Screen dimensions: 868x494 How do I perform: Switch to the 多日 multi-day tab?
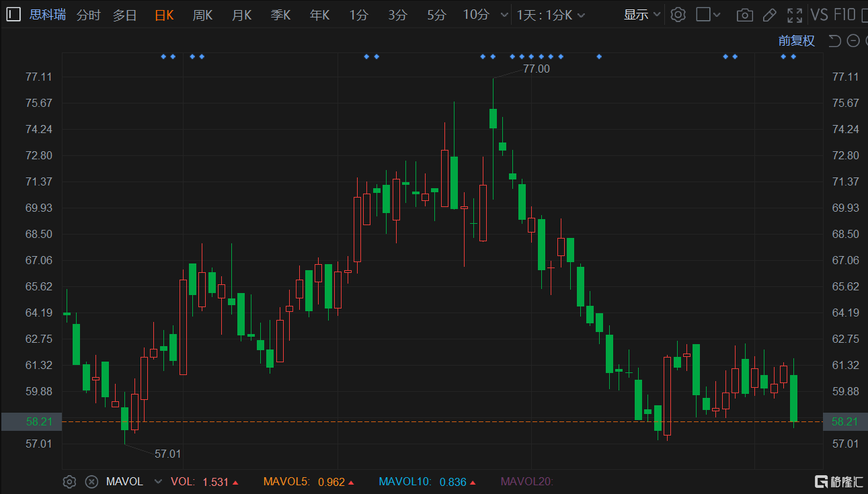tap(125, 15)
